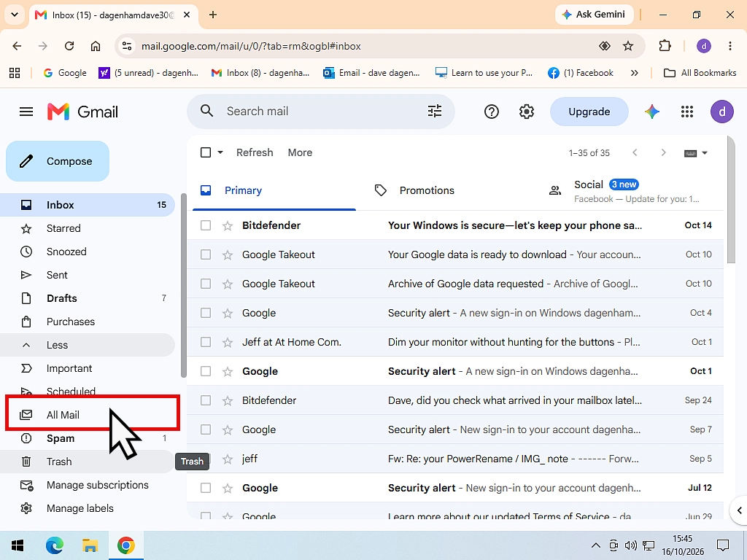Tick the checkbox for Google Jul 12 security alert
This screenshot has width=747, height=560.
pyautogui.click(x=205, y=488)
